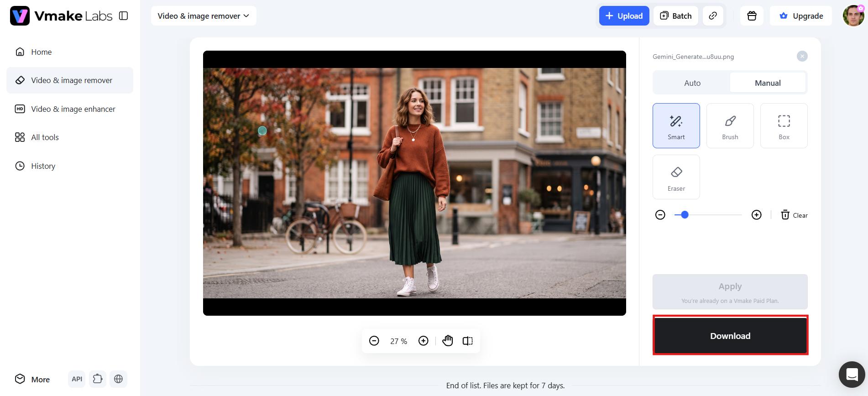The width and height of the screenshot is (868, 396).
Task: Open the store bag icon
Action: pos(752,16)
